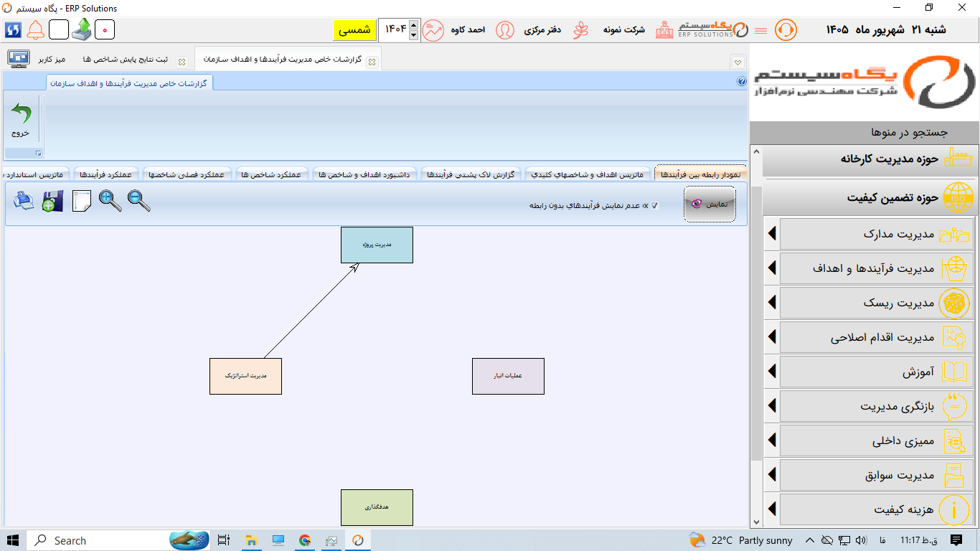Save the diagram with the floppy disk icon

52,202
